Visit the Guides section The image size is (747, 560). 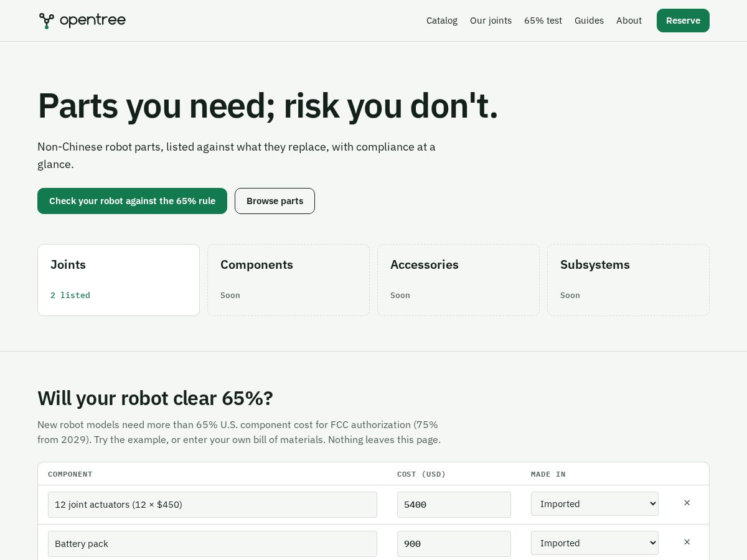[x=589, y=21]
